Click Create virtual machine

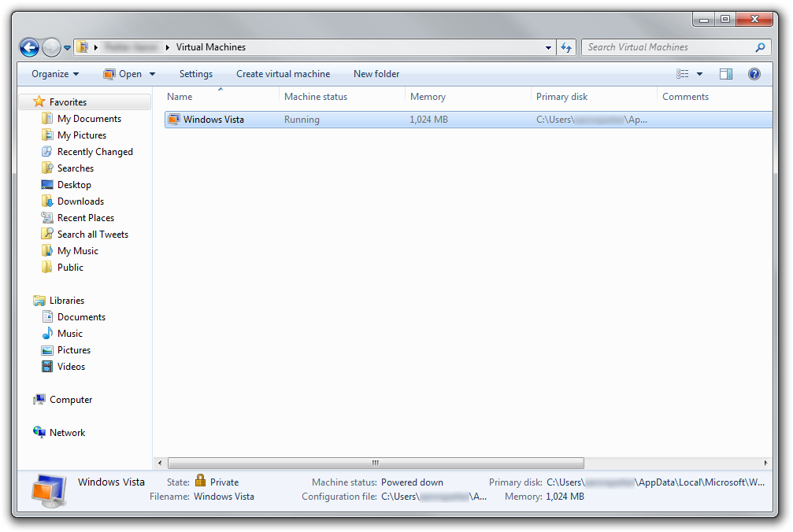pyautogui.click(x=283, y=74)
